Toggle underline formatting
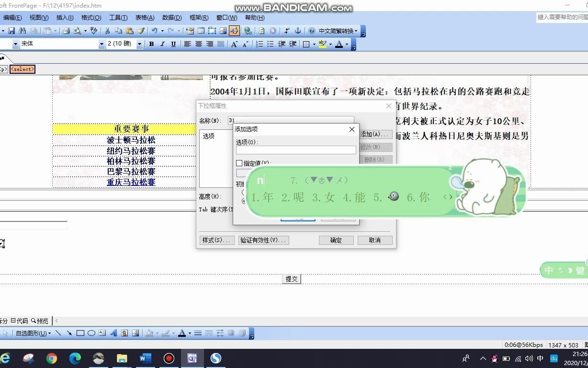588x368 pixels. click(x=173, y=44)
